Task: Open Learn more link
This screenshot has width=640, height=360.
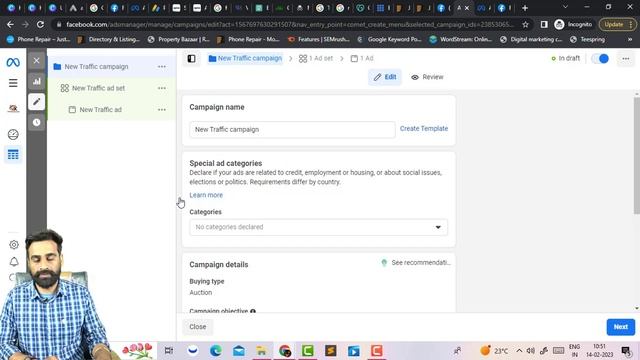Action: point(206,195)
